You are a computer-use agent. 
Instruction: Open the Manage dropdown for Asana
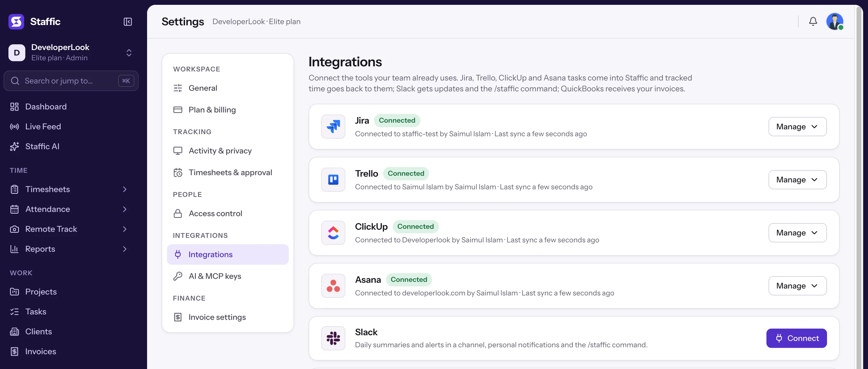click(x=797, y=286)
